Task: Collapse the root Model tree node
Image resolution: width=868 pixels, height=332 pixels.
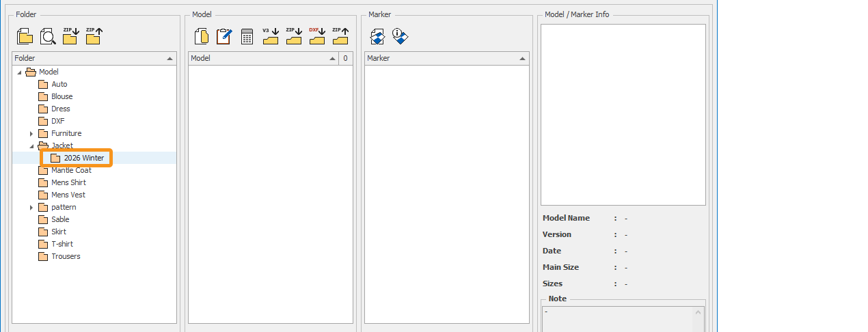Action: coord(19,72)
